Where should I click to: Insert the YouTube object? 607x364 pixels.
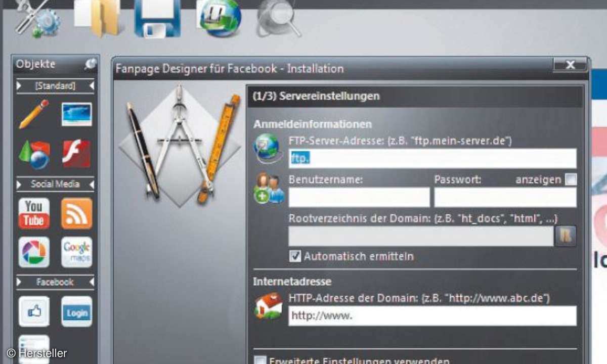tap(34, 213)
